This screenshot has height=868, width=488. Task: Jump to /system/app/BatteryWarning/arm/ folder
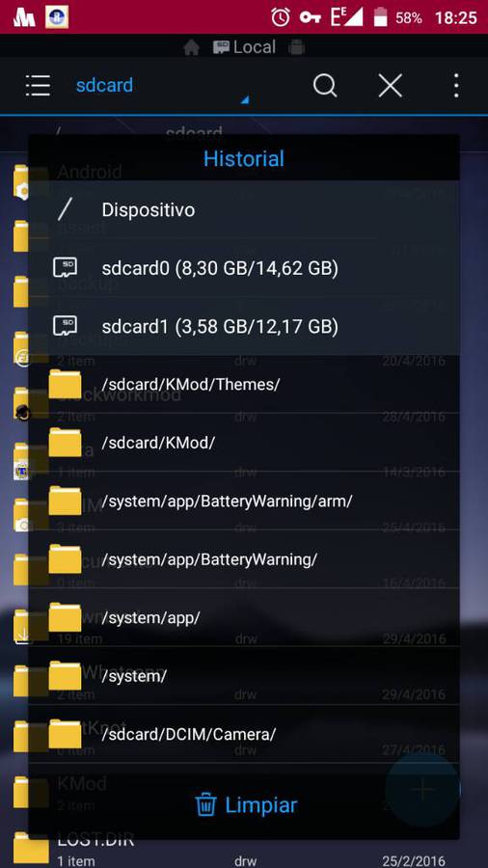coord(244,501)
